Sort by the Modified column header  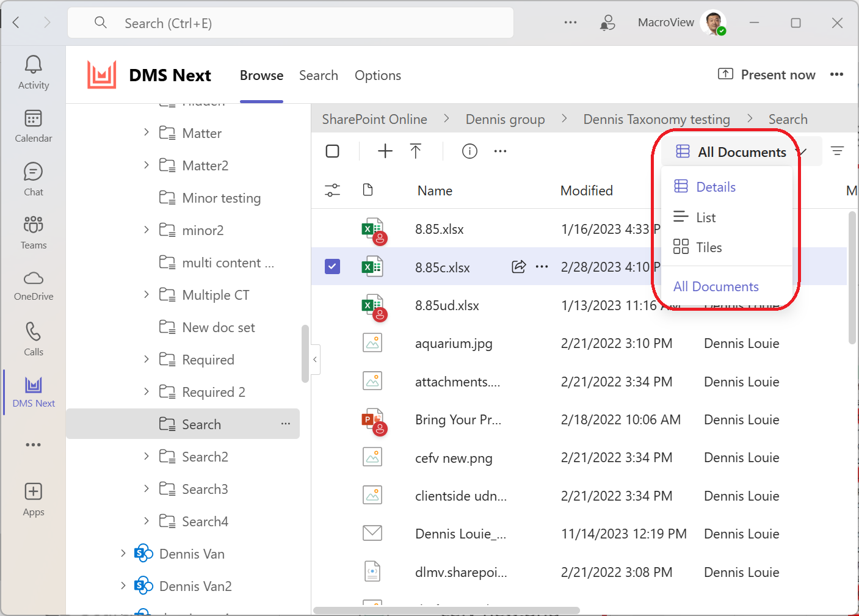coord(587,190)
